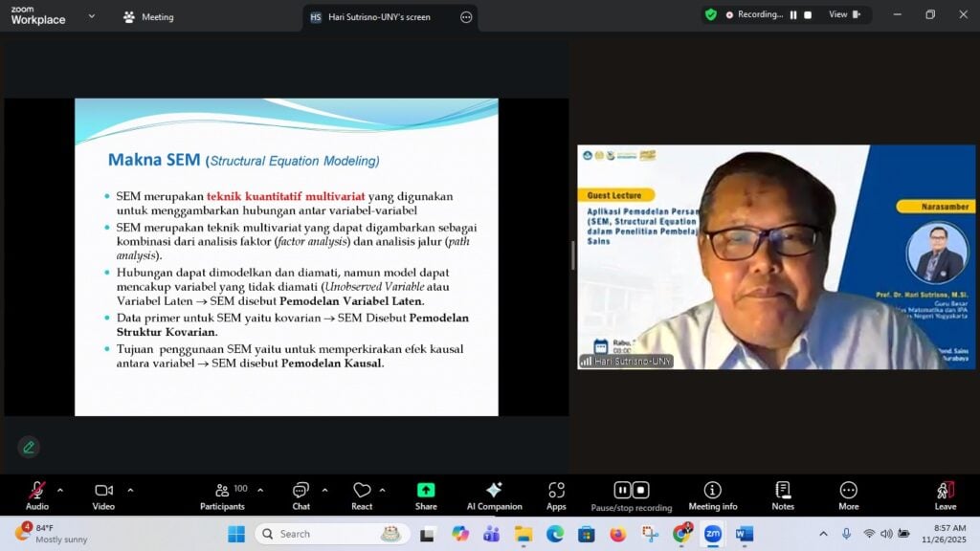Open AI Companion
This screenshot has height=551, width=980.
(x=494, y=495)
